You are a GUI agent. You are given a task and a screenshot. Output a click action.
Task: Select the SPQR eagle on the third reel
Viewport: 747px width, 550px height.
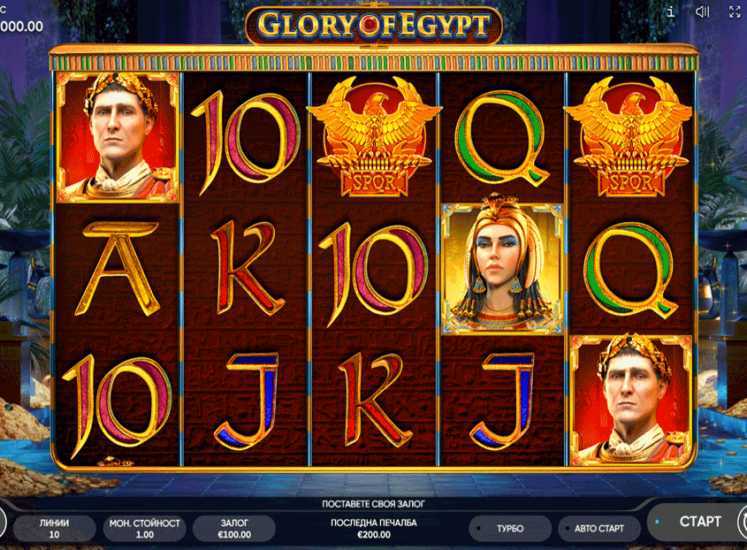click(374, 138)
